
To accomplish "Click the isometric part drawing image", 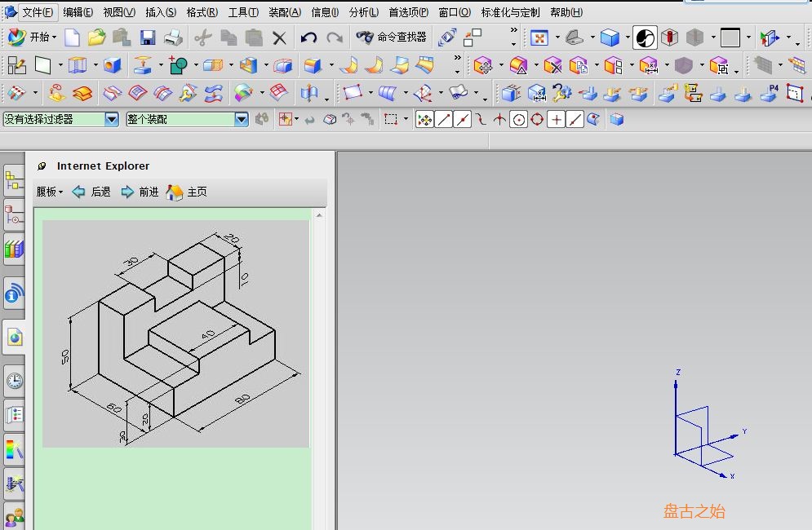I will click(x=175, y=333).
